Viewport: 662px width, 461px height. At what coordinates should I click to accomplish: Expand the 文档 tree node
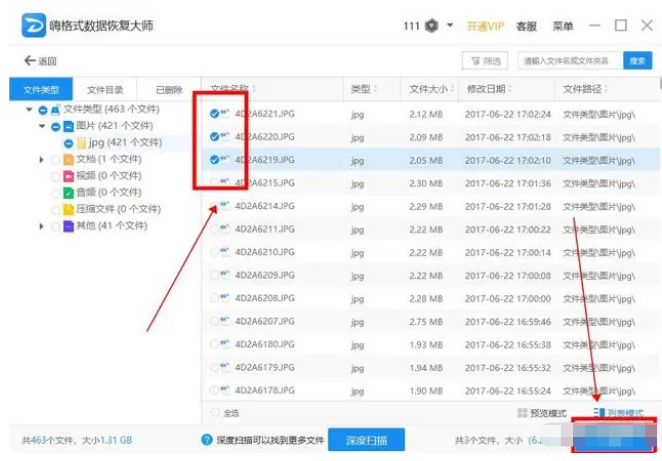pyautogui.click(x=41, y=160)
